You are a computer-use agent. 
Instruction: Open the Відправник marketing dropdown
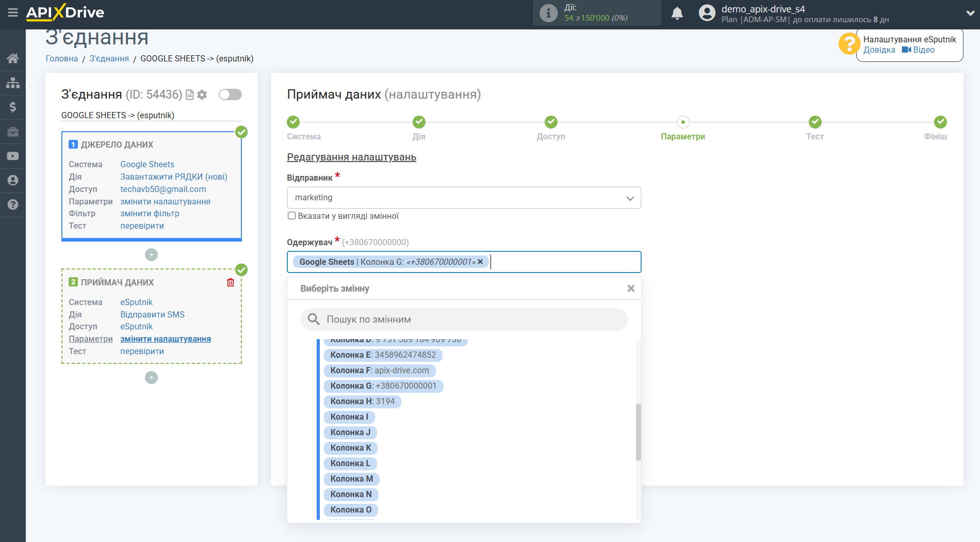(x=464, y=198)
